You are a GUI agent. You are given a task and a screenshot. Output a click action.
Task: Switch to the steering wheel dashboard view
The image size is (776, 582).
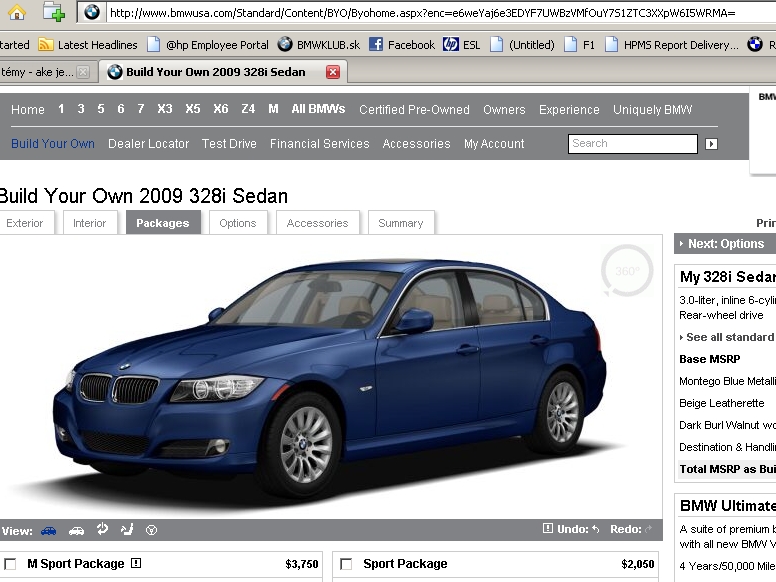pyautogui.click(x=151, y=531)
